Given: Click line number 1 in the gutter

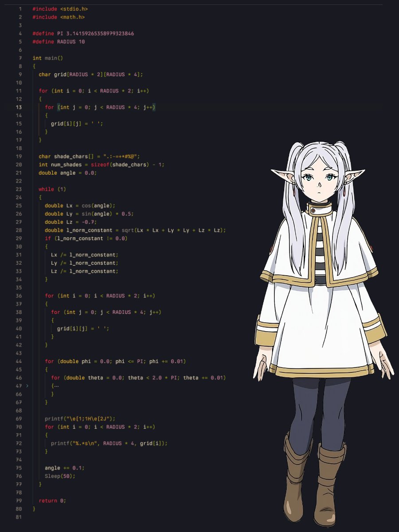Looking at the screenshot, I should [x=20, y=9].
